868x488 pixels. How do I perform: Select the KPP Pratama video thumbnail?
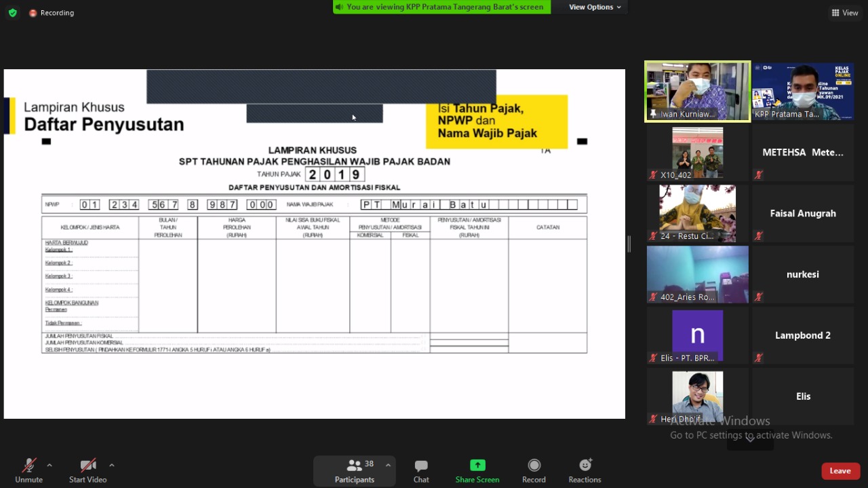[802, 92]
